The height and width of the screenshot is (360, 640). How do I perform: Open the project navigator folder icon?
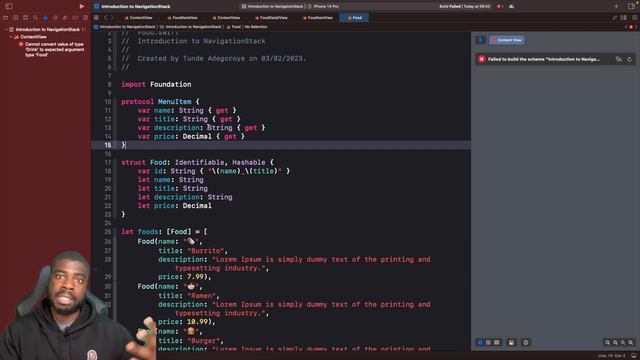tap(5, 18)
